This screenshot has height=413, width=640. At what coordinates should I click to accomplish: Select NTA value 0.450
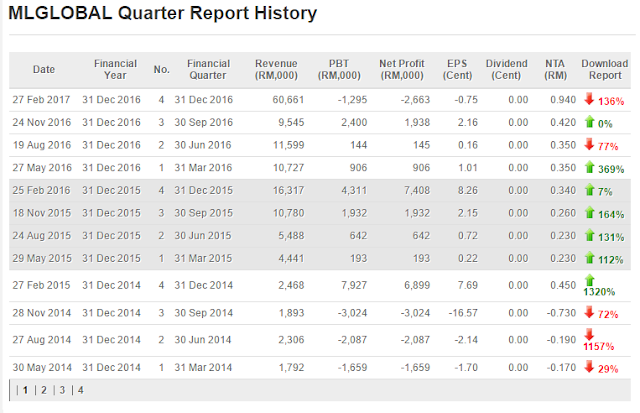click(563, 285)
